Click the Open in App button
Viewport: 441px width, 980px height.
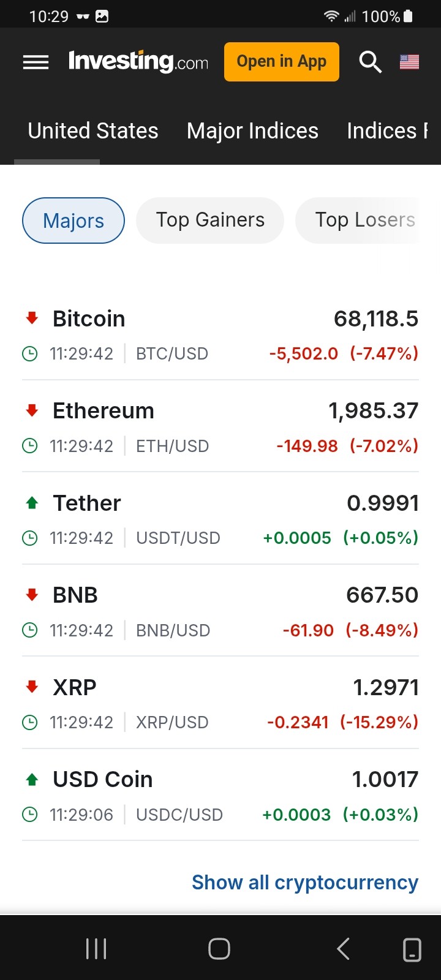[x=282, y=62]
